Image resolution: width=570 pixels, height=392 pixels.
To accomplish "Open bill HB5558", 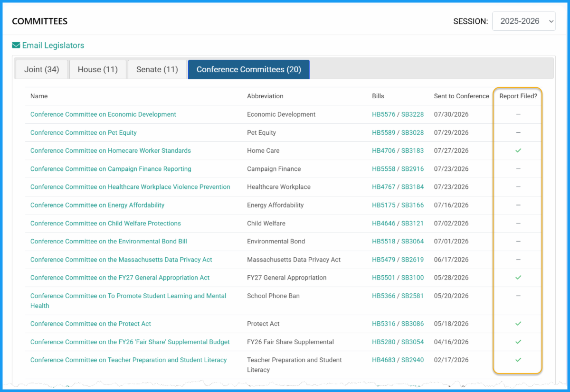I will [x=383, y=169].
